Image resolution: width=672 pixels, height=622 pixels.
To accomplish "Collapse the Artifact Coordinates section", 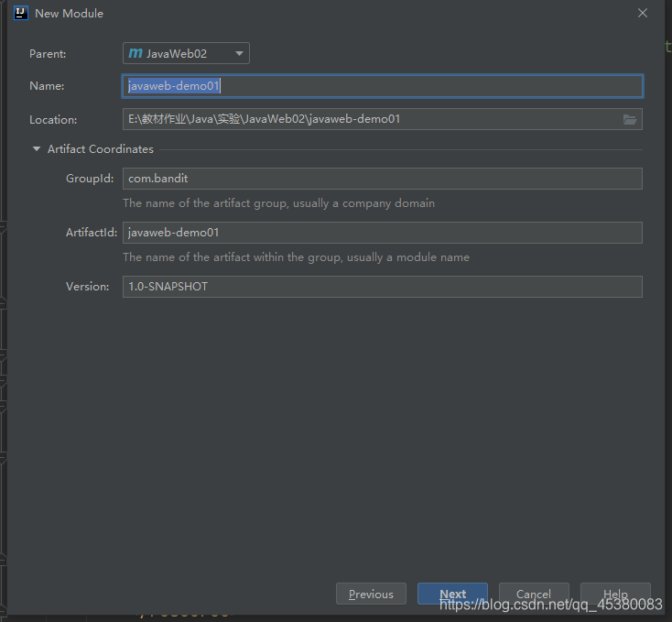I will (x=37, y=148).
